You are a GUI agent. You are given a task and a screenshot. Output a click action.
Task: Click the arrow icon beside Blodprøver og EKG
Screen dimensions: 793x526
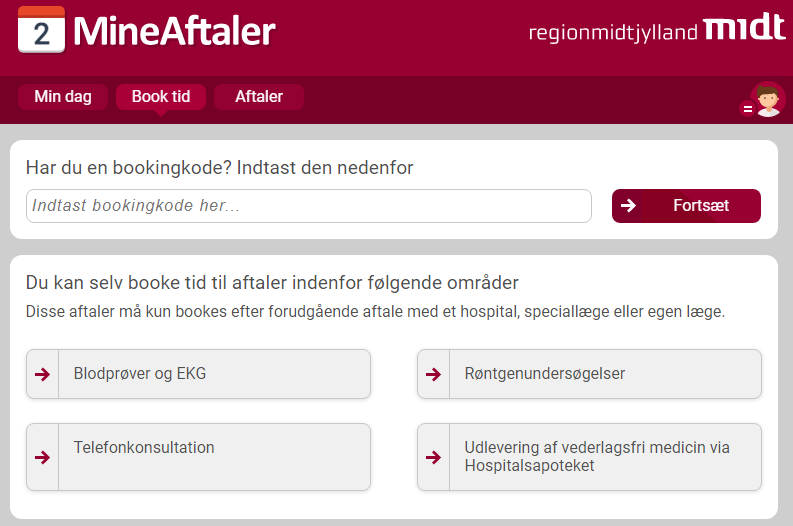42,374
